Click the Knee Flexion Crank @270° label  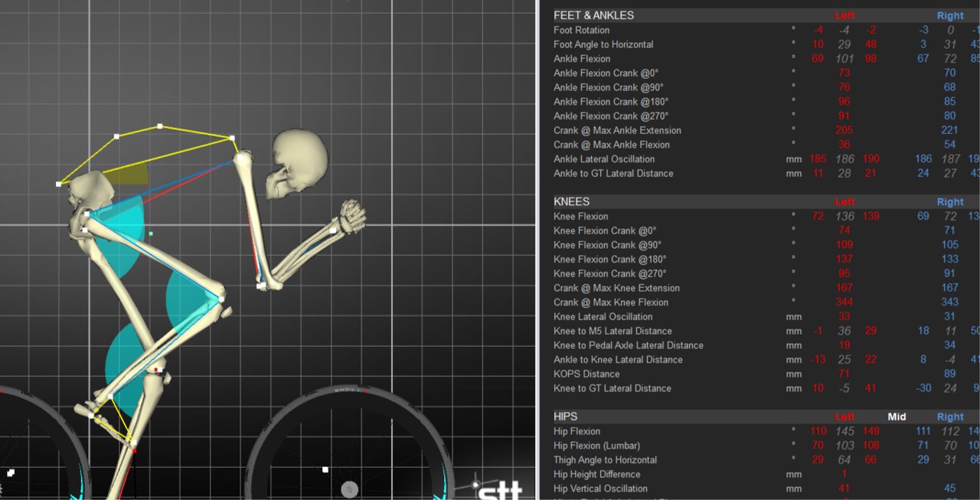[610, 273]
